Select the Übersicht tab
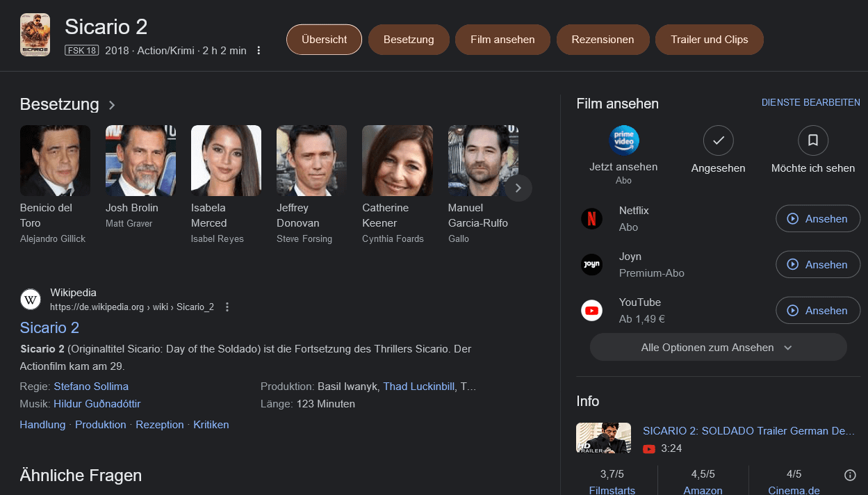Viewport: 868px width, 495px height. (324, 40)
